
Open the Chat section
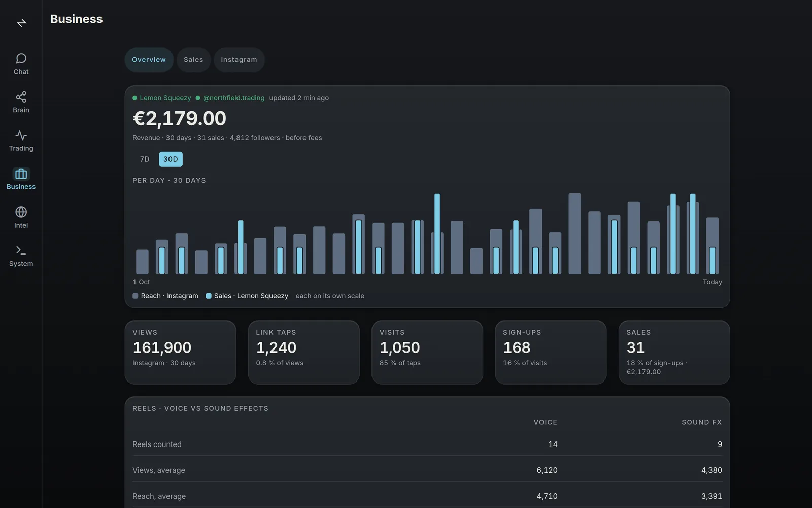21,64
